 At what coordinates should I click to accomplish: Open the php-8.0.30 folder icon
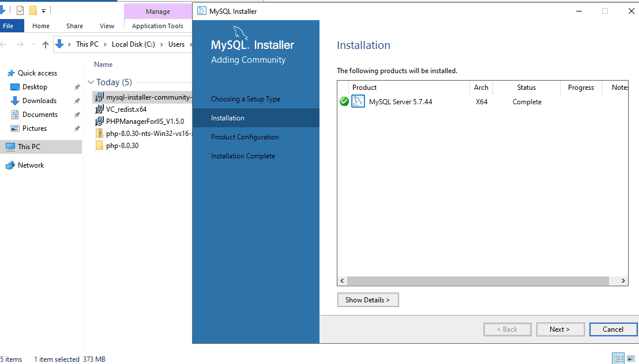click(x=99, y=146)
